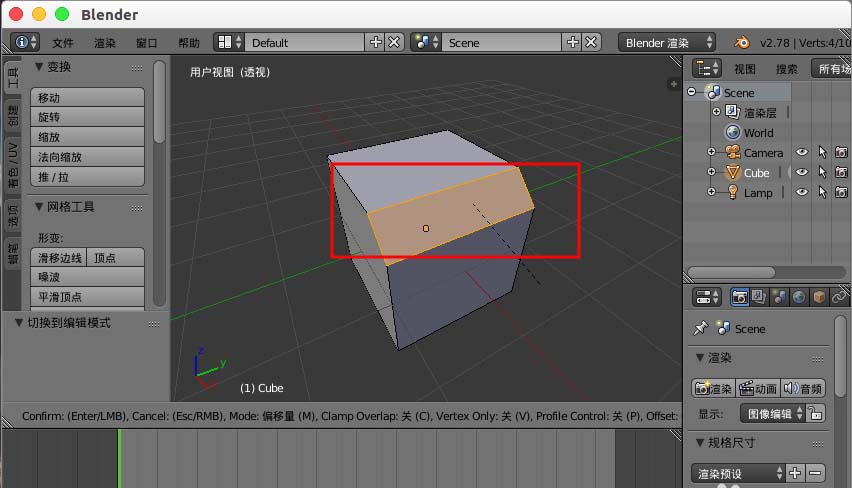Click the green current-frame marker in timeline
This screenshot has width=852, height=488.
click(x=119, y=458)
